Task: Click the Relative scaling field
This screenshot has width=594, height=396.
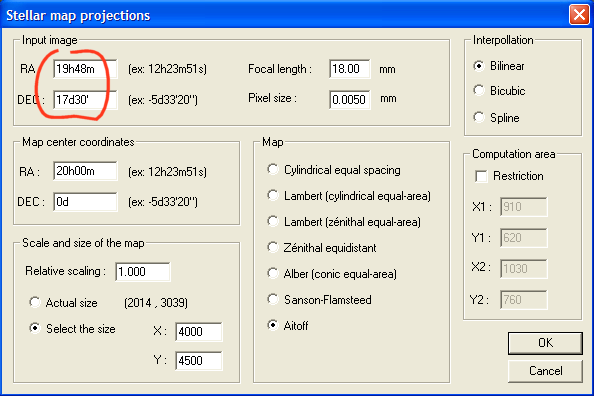Action: (x=143, y=272)
